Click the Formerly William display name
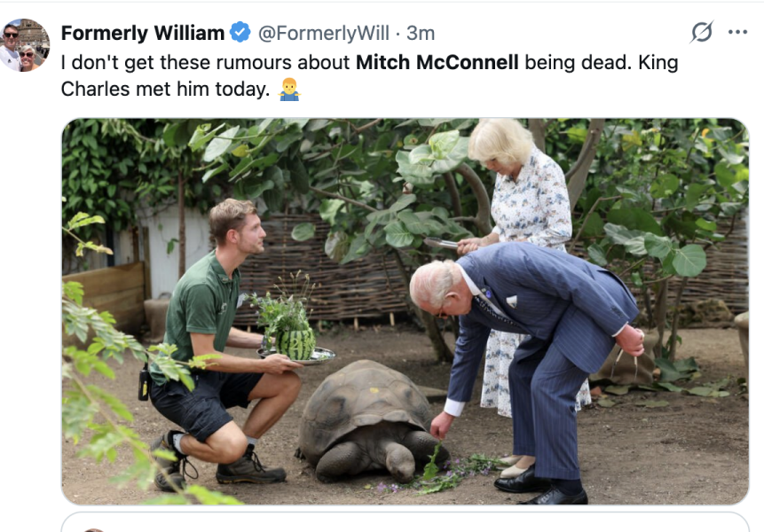 coord(142,33)
